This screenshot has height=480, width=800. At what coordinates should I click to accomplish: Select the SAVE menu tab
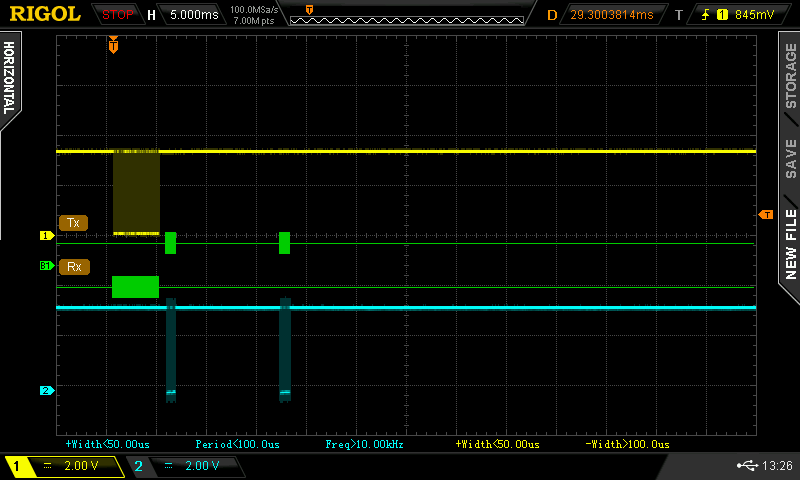[x=790, y=159]
